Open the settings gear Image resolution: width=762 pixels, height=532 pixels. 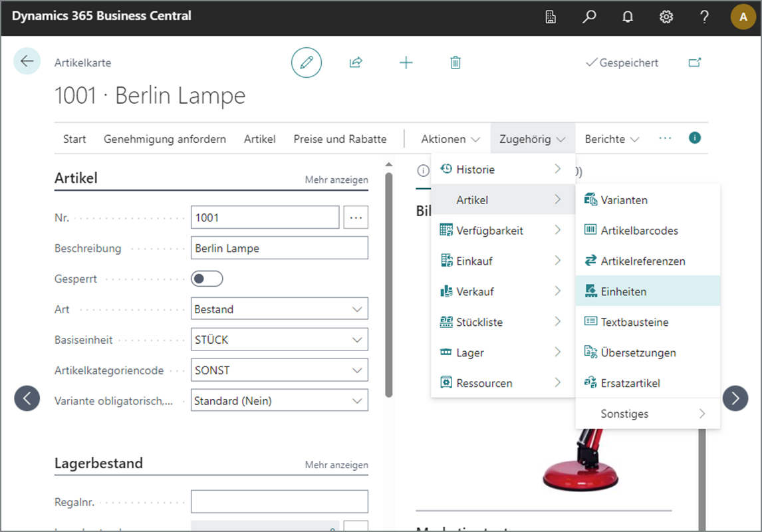tap(666, 17)
